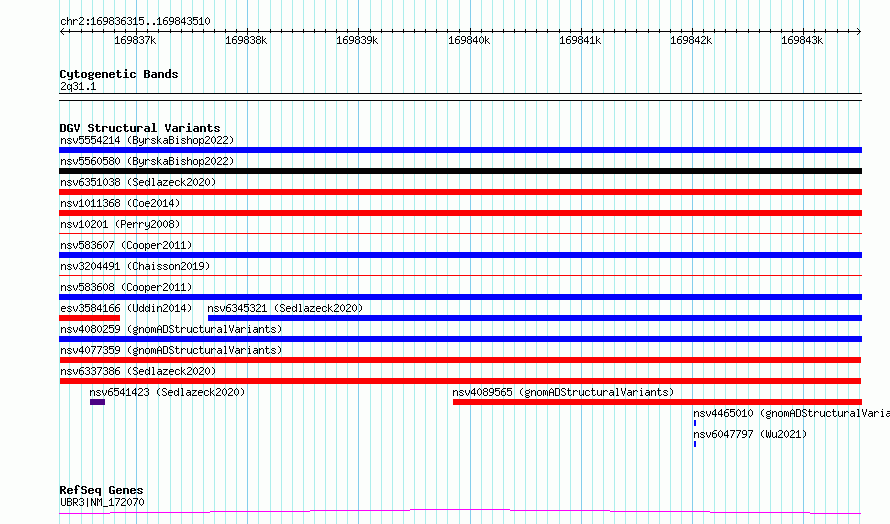This screenshot has height=524, width=890.
Task: Select the thin red line for nsv3204491
Action: click(460, 275)
